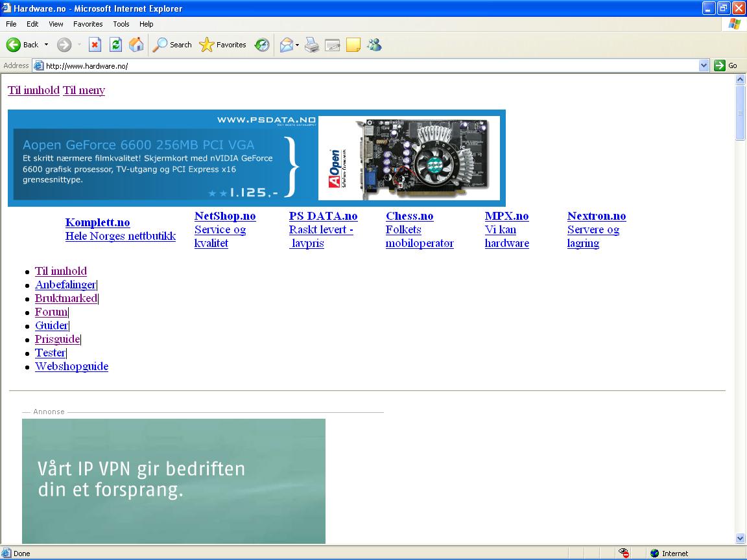The image size is (747, 560).
Task: Click the page icon beside the address URL
Action: (39, 65)
